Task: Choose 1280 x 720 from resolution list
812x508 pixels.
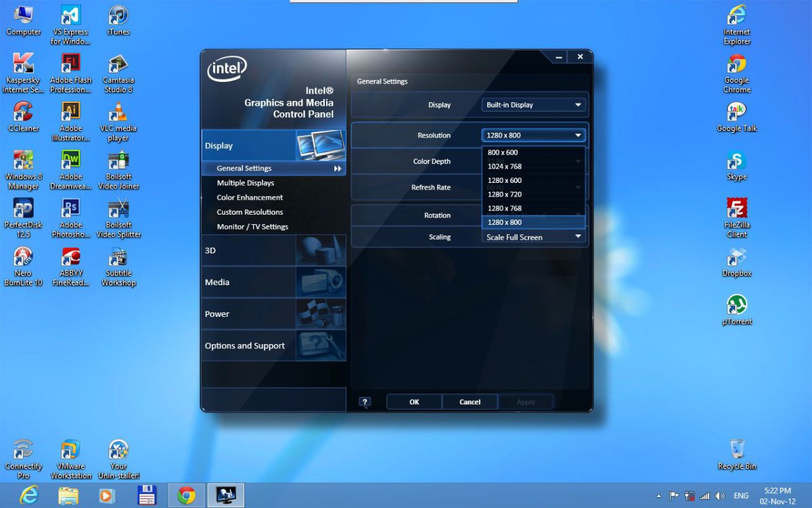Action: coord(505,194)
